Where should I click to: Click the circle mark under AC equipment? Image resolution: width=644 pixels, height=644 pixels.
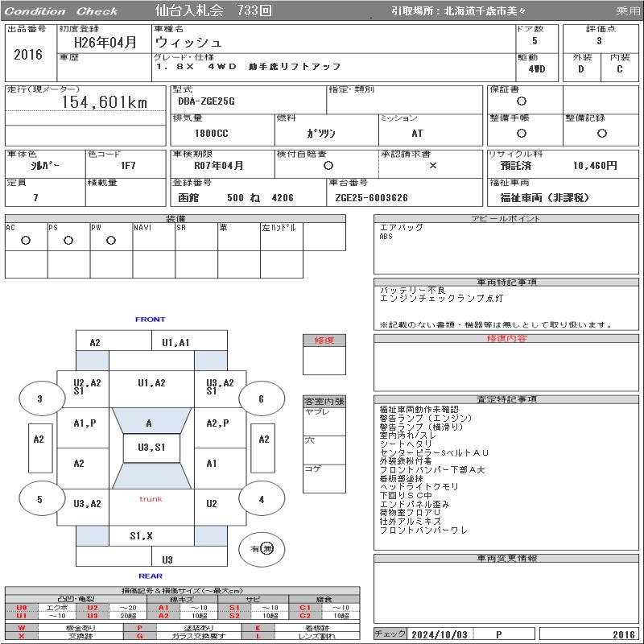26,240
